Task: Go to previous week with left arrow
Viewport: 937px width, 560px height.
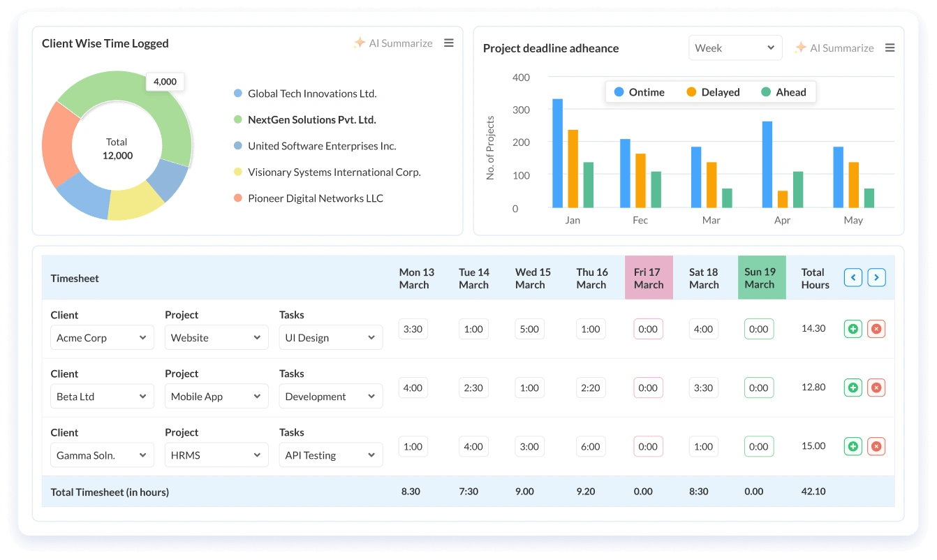Action: [853, 278]
